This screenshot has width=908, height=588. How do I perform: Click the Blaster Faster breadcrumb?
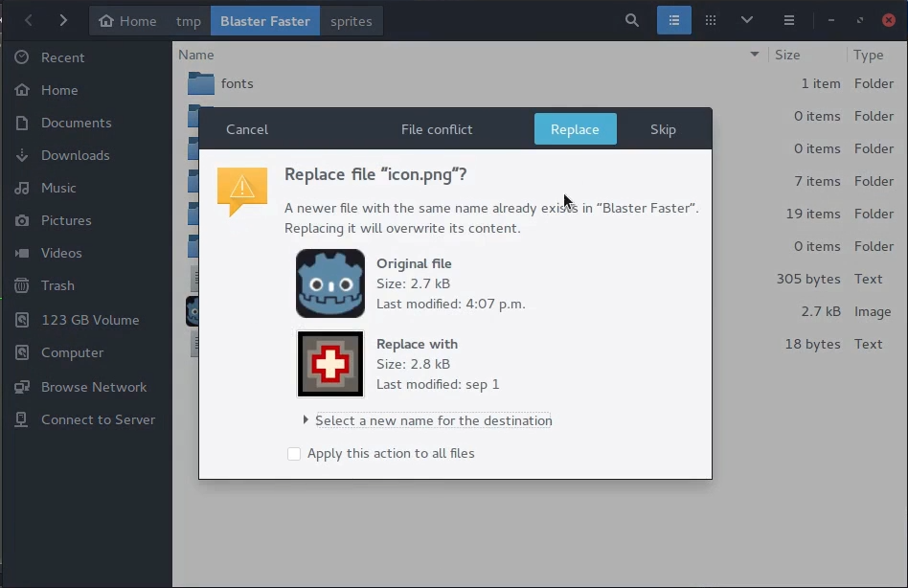[x=265, y=21]
